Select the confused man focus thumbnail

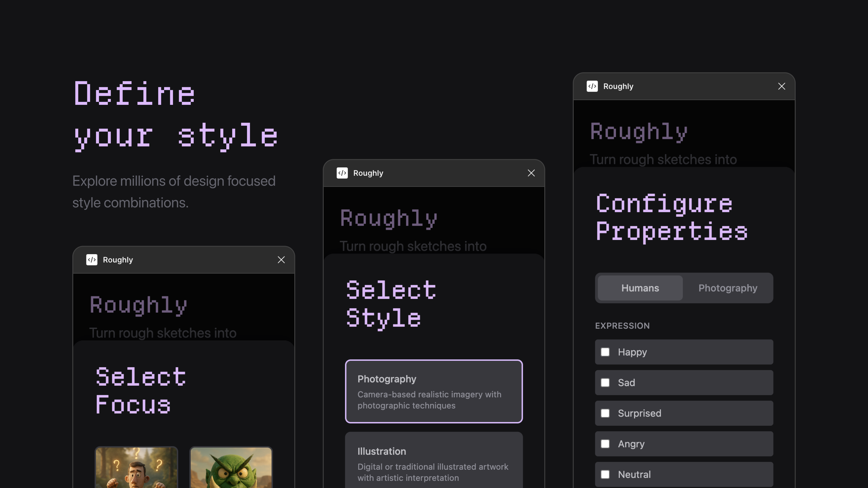[x=137, y=467]
